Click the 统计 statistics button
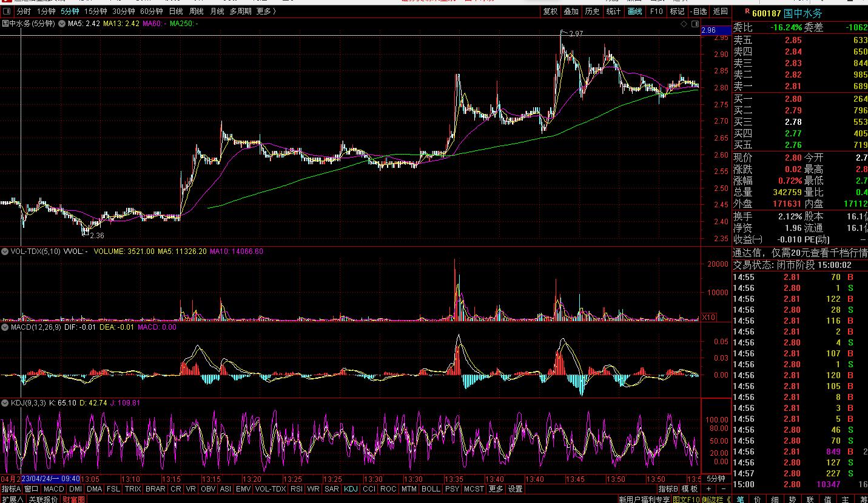This screenshot has width=868, height=503. pyautogui.click(x=613, y=12)
